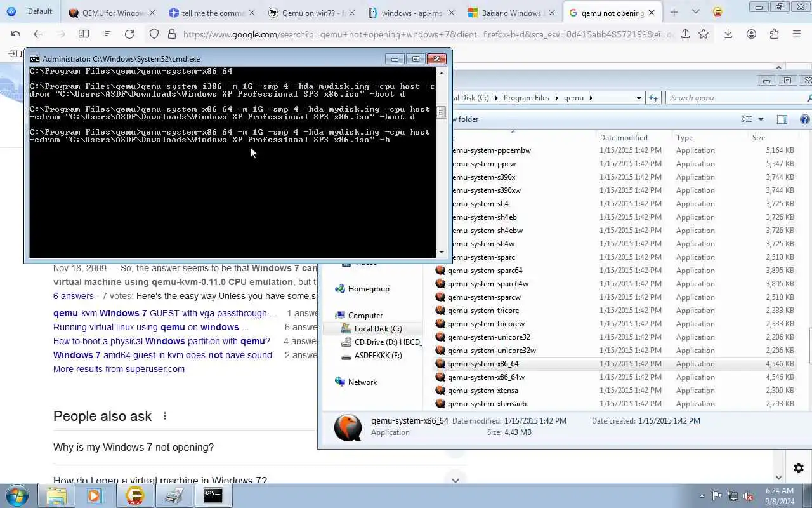Open the Default workspace tab

click(x=30, y=11)
